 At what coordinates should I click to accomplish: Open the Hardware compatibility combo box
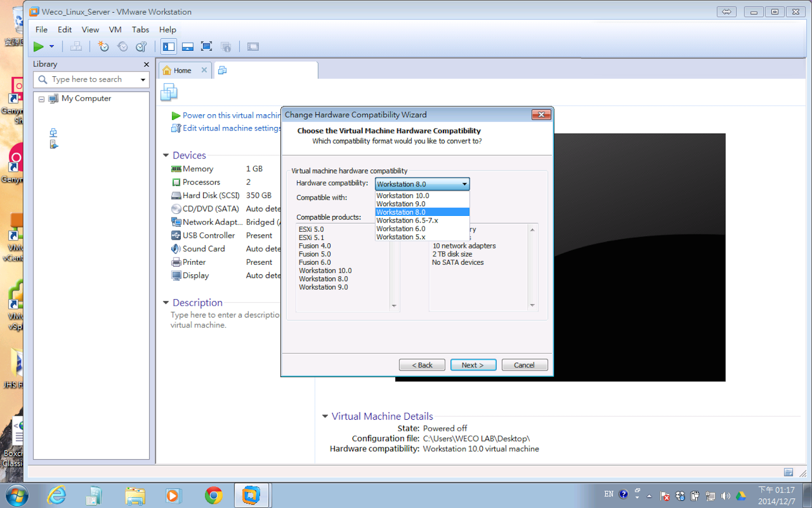pos(422,184)
